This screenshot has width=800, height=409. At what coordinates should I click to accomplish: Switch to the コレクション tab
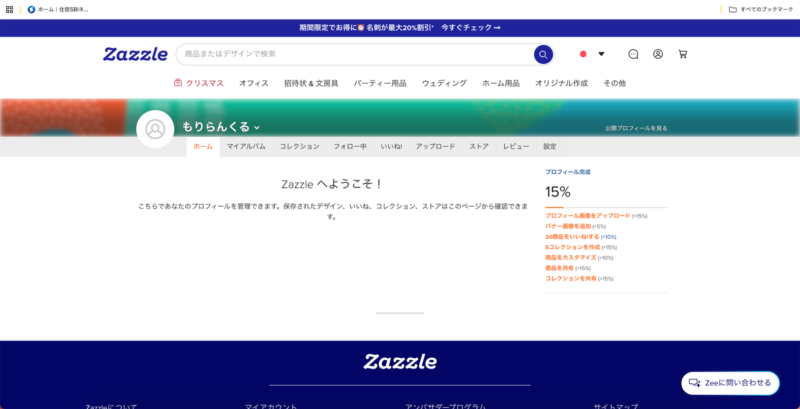coord(299,146)
